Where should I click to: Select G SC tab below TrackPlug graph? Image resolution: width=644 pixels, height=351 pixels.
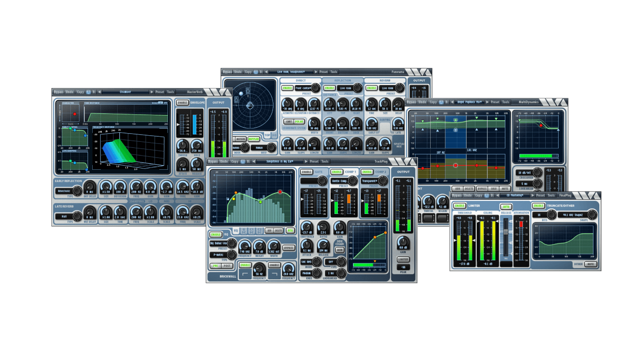click(244, 231)
